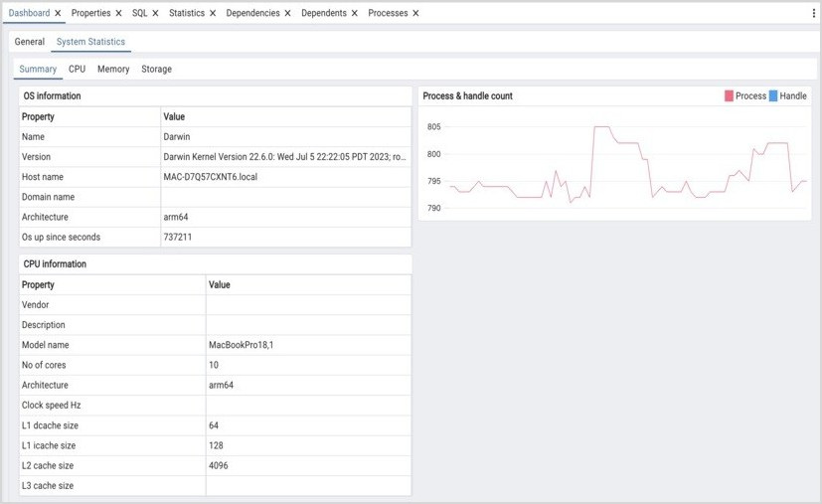The height and width of the screenshot is (504, 822).
Task: Close the SQL tab
Action: [x=156, y=14]
